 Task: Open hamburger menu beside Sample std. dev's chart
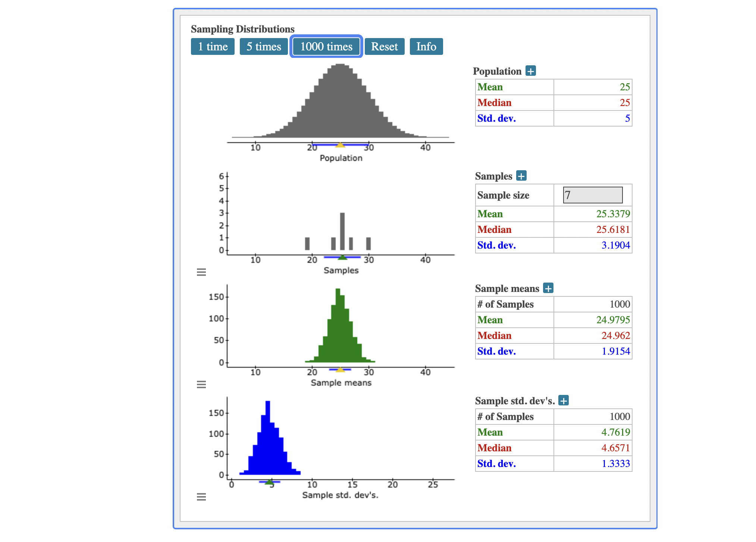click(201, 497)
